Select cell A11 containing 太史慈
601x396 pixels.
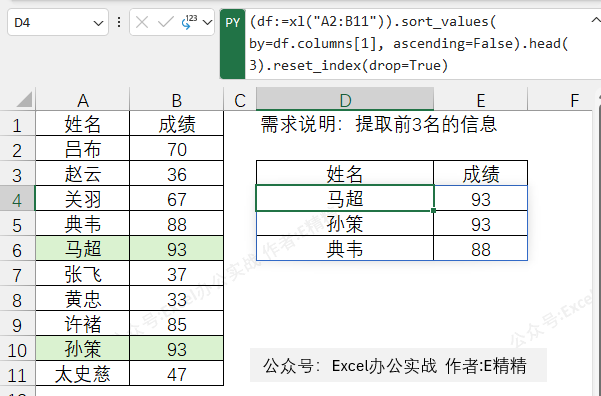click(83, 373)
